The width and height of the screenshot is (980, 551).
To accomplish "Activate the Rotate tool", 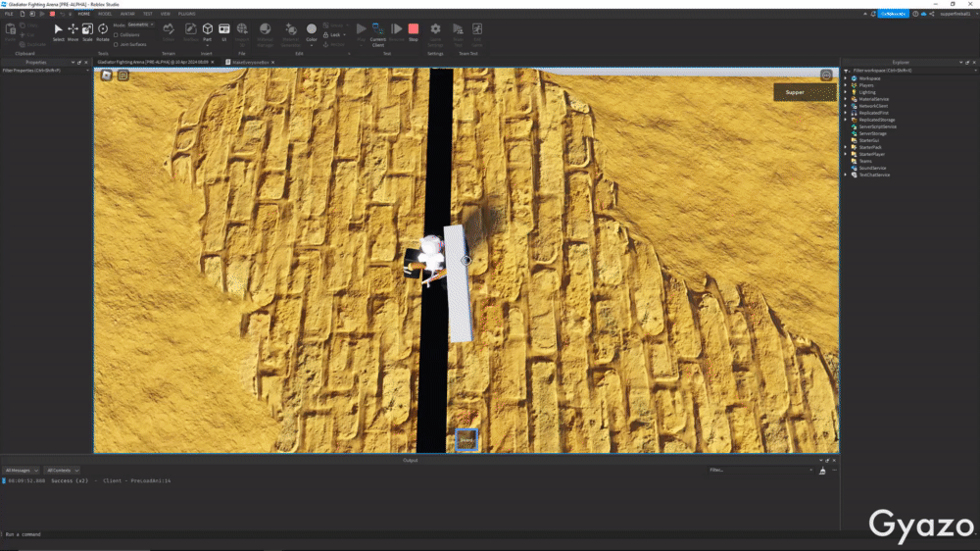I will tap(103, 32).
